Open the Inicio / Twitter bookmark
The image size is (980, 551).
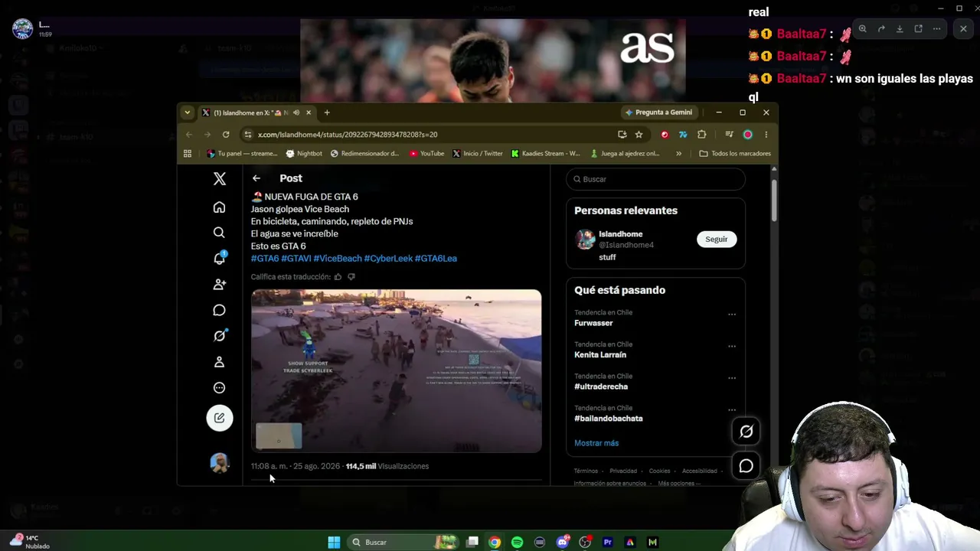coord(477,154)
